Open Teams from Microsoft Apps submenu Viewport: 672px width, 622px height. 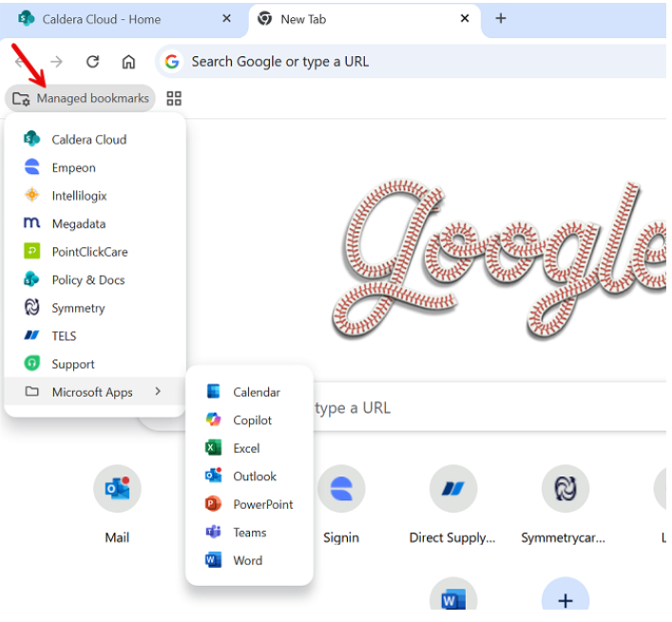pyautogui.click(x=249, y=533)
